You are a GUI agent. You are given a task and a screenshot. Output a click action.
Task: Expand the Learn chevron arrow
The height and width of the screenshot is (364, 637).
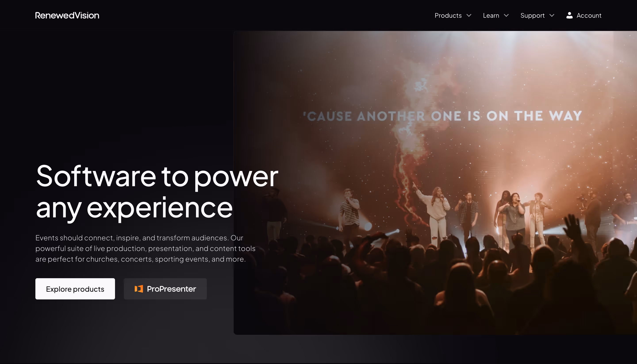click(x=506, y=15)
